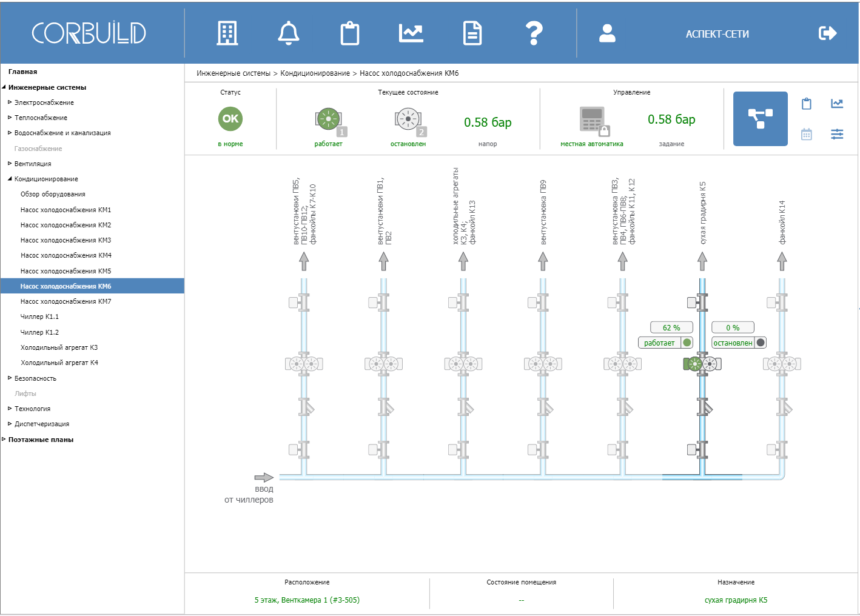This screenshot has height=616, width=860.
Task: Click the 0 % pump speed indicator
Action: pyautogui.click(x=733, y=327)
